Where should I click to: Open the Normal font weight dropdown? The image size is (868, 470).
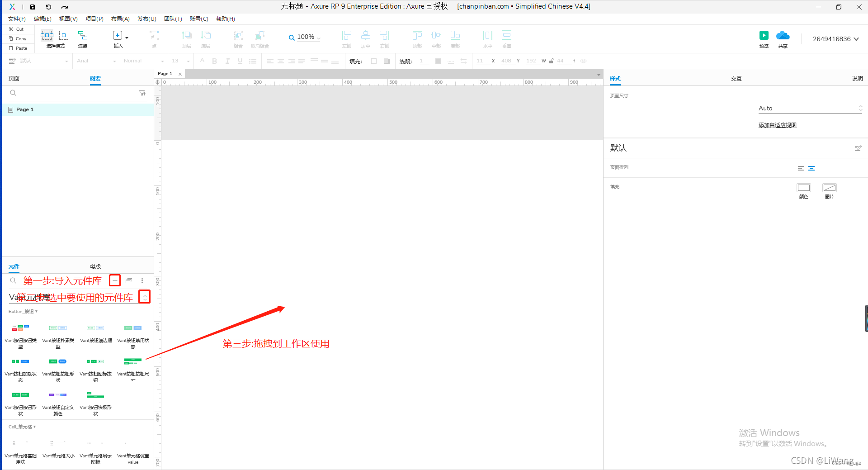point(162,61)
